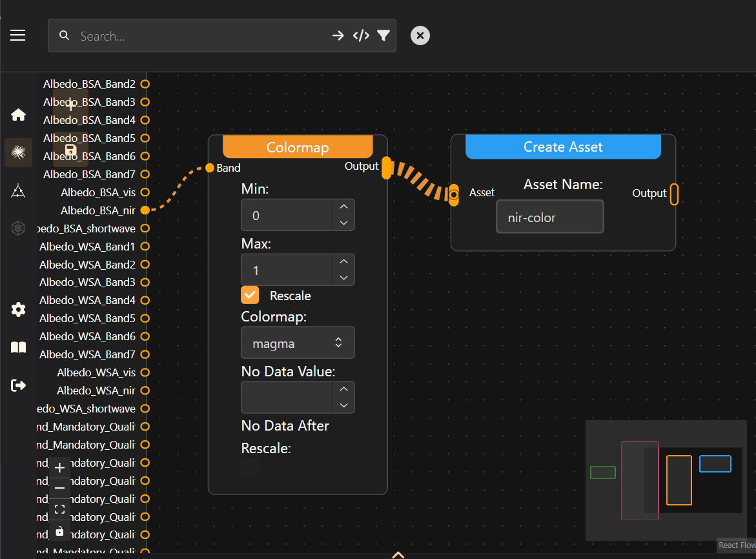
Task: Open the hamburger menu
Action: tap(18, 36)
